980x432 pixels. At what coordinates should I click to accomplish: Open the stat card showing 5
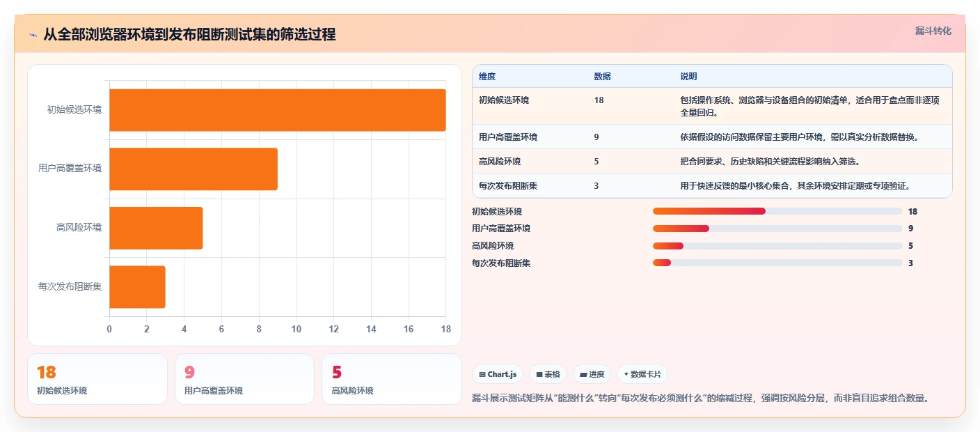392,379
